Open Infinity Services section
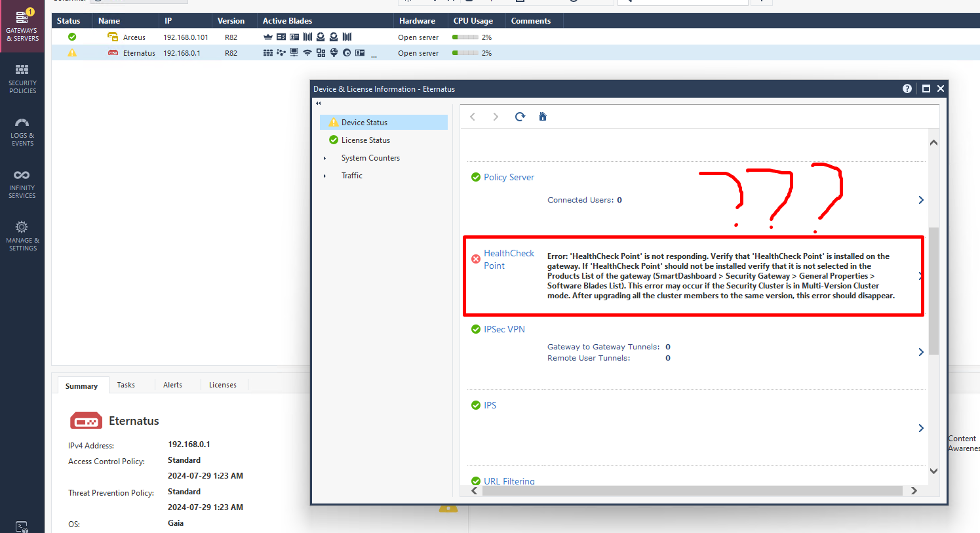 tap(22, 184)
